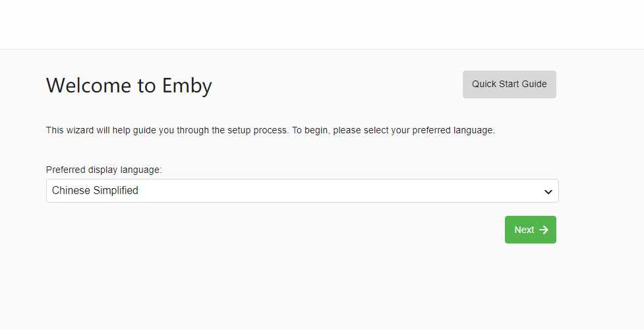Click the Preferred display language label
The width and height of the screenshot is (644, 330).
click(103, 170)
